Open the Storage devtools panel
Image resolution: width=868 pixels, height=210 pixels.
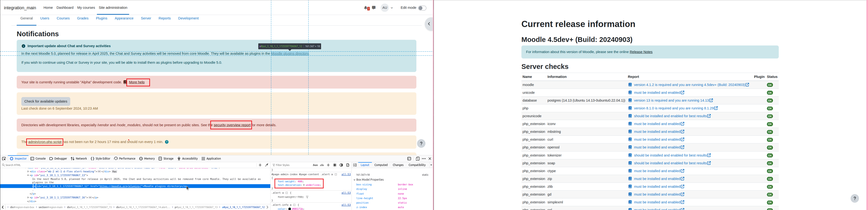166,159
